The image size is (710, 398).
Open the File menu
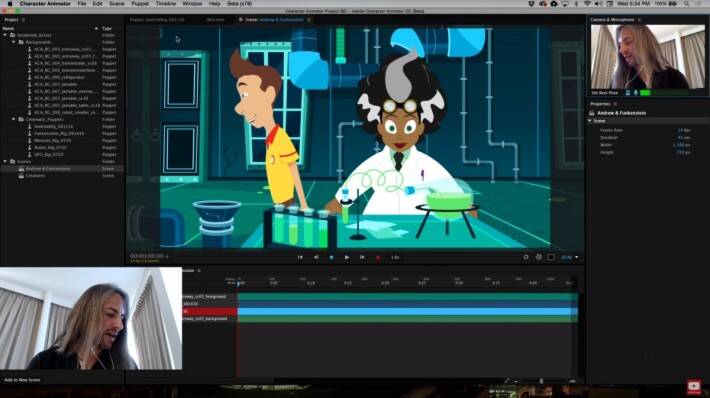coord(82,4)
